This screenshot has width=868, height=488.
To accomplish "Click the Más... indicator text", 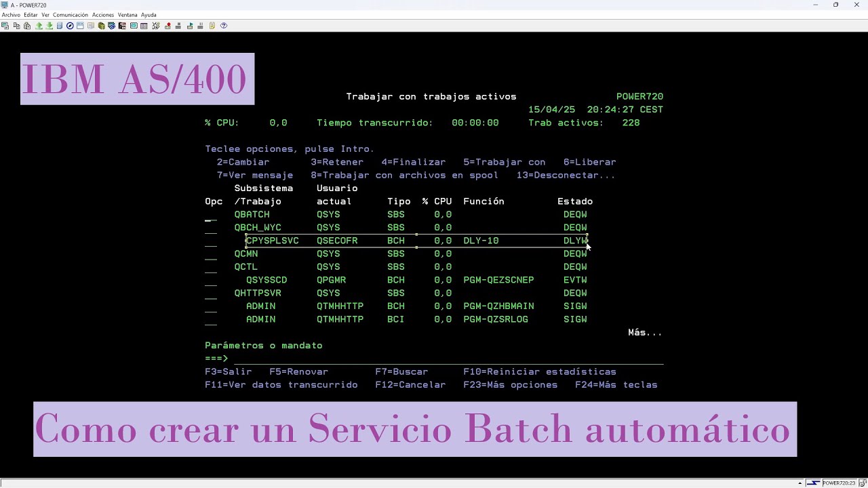I will [645, 333].
